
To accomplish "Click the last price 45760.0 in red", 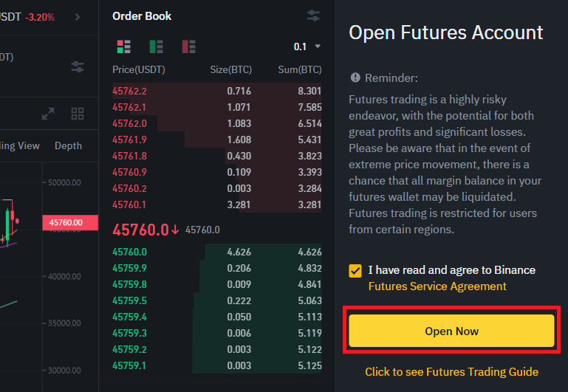I will (x=140, y=230).
